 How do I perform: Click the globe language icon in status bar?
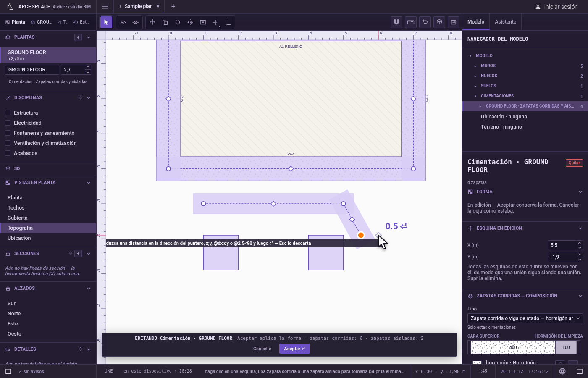(562, 371)
